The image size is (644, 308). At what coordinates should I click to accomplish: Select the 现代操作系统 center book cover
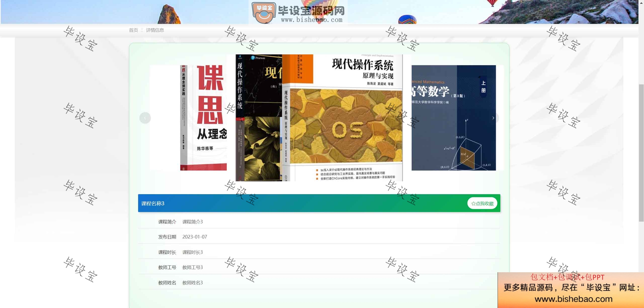click(x=342, y=118)
